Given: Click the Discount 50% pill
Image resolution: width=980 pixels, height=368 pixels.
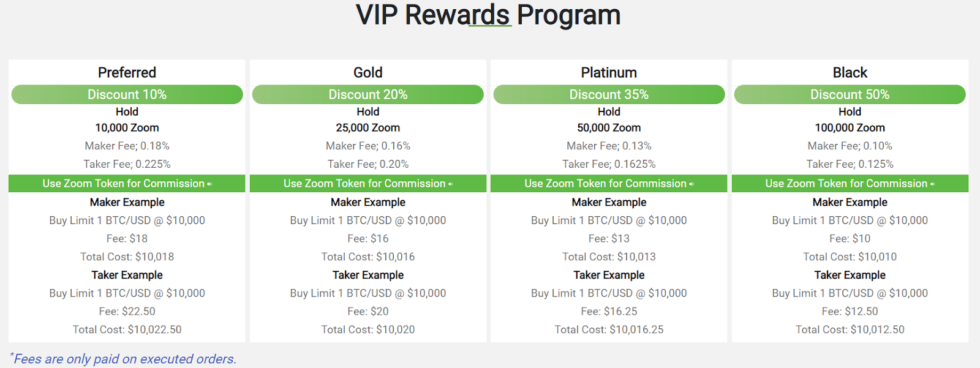Looking at the screenshot, I should pos(850,94).
